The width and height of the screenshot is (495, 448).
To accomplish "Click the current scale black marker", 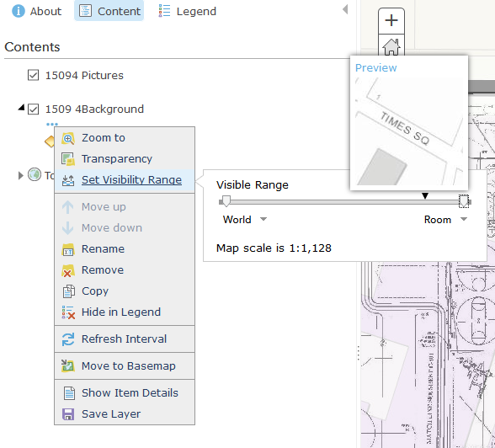I will pos(425,196).
